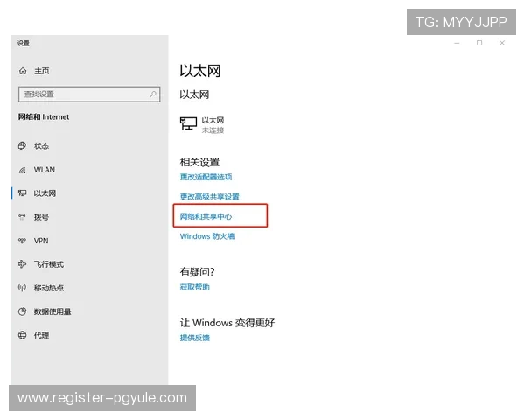Click the 拨号 dial-up phone icon
Screen dimensions: 525x420
point(22,217)
